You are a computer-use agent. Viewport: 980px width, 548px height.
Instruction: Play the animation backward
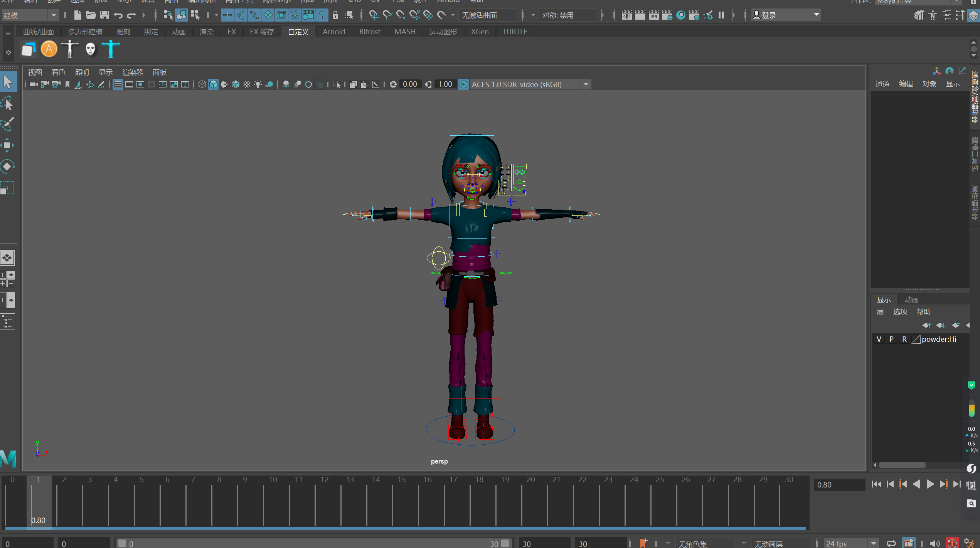coord(917,484)
